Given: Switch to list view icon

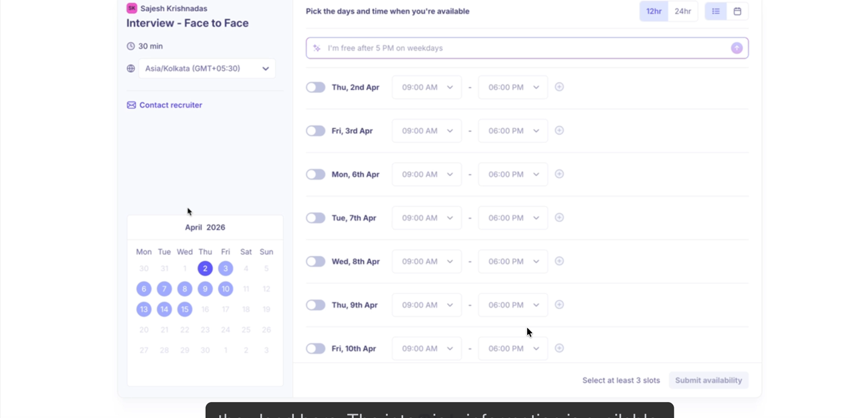Looking at the screenshot, I should 715,11.
